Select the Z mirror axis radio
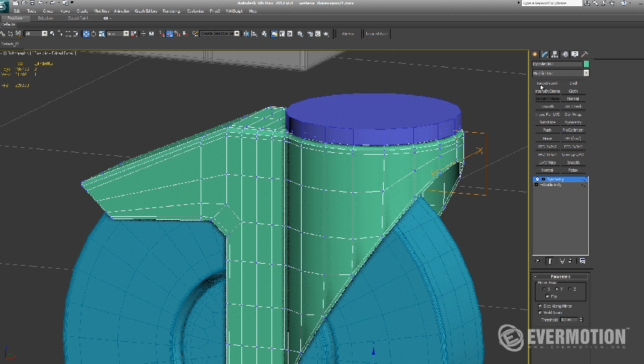 tap(569, 289)
